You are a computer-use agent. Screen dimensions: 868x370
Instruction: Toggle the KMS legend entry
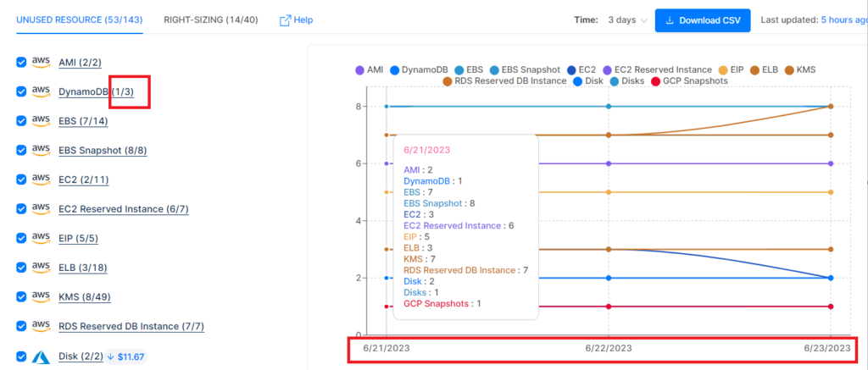[800, 70]
